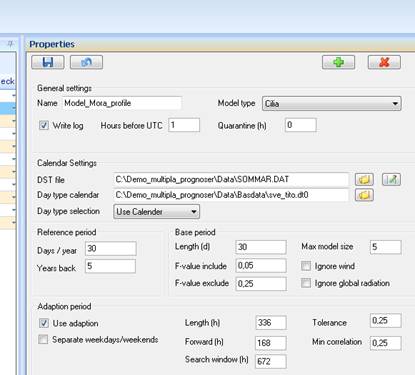Click the undo/revert arrow toolbar button
This screenshot has height=375, width=415.
pyautogui.click(x=86, y=62)
